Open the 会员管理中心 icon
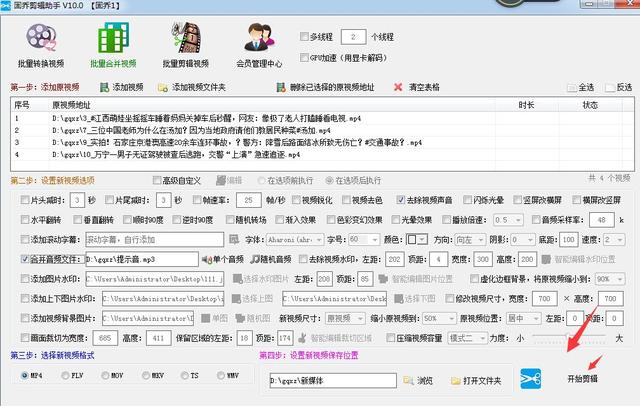The width and height of the screenshot is (640, 406). coord(260,45)
